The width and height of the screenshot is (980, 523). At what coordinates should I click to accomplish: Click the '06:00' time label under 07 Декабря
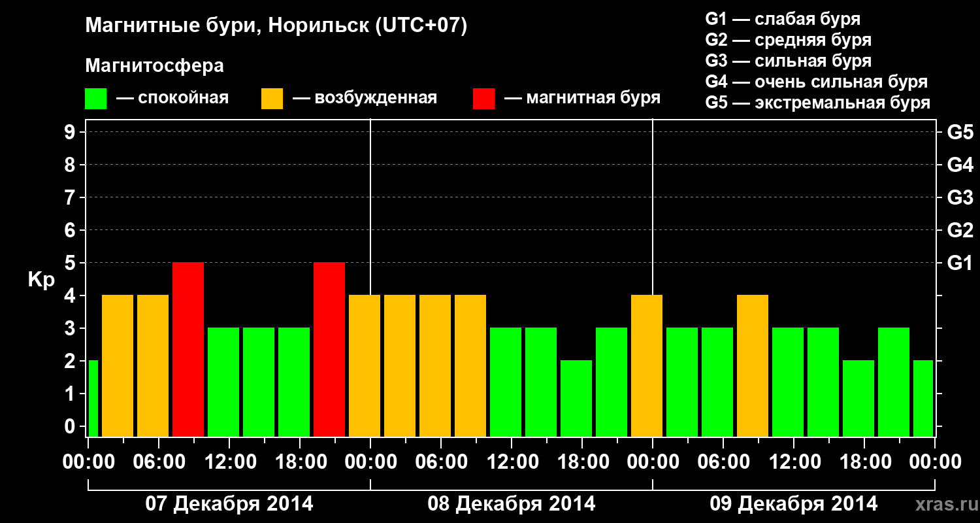(159, 462)
